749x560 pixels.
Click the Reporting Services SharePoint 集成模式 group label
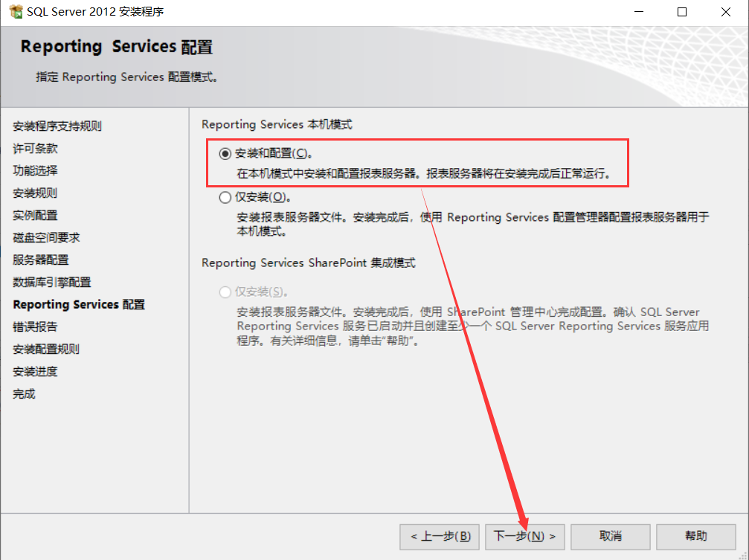click(308, 263)
